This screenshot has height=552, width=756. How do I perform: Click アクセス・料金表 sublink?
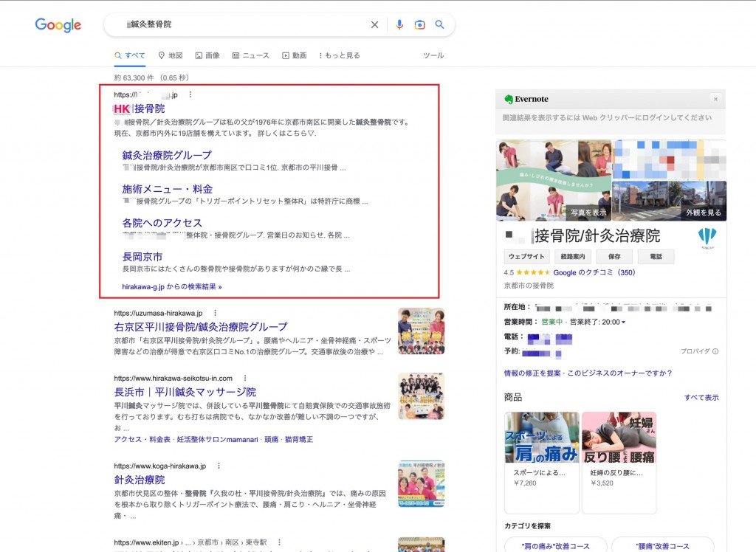[x=142, y=440]
